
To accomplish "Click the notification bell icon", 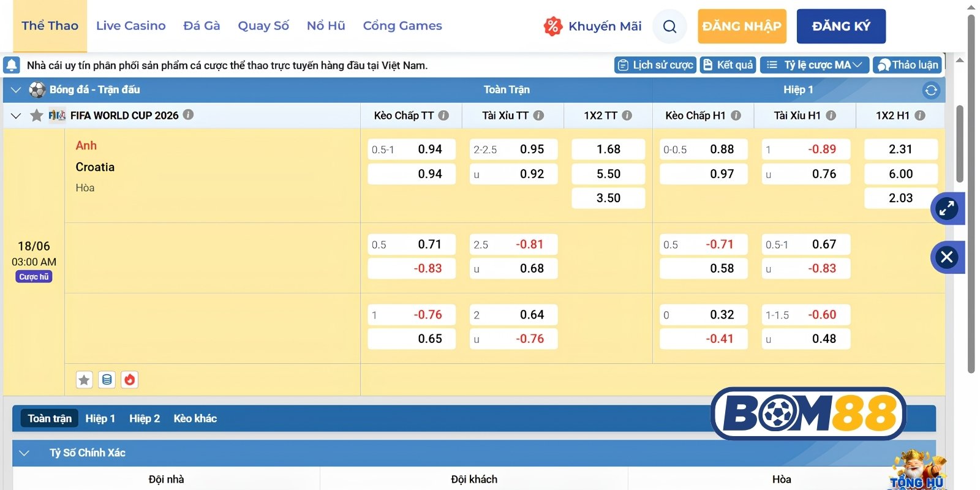I will [11, 65].
